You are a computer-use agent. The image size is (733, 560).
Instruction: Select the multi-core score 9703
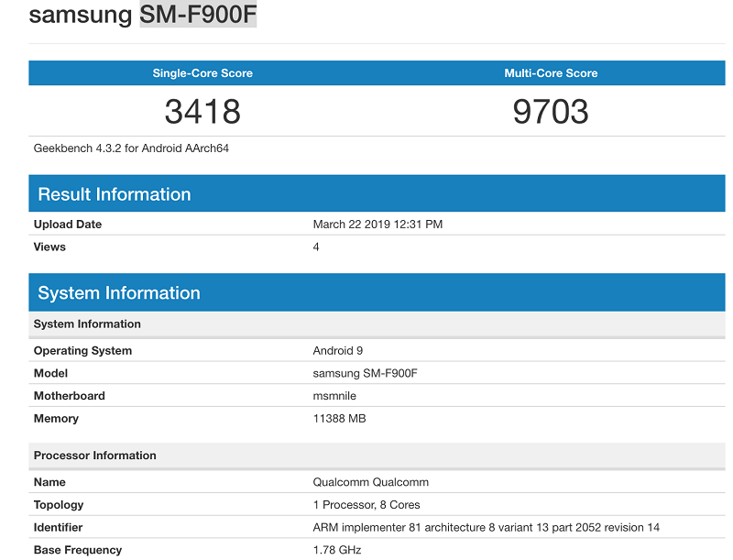point(550,110)
